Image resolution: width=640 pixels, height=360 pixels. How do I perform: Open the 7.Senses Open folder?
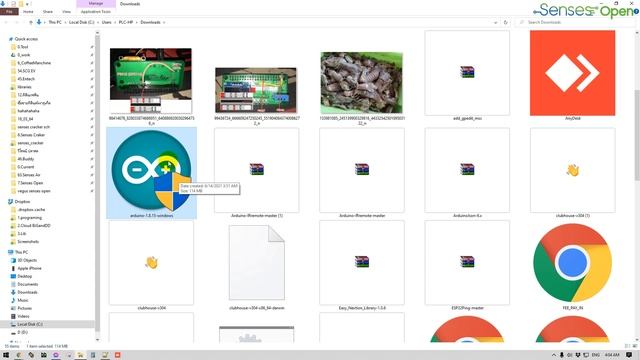pos(30,183)
